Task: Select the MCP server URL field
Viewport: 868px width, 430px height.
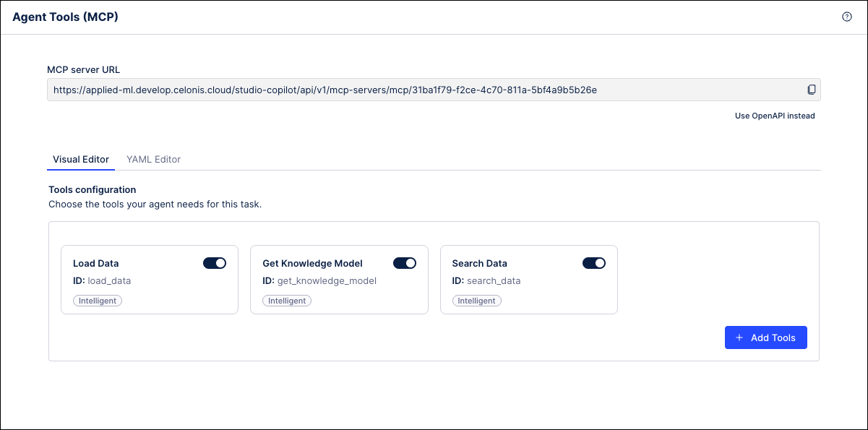Action: (x=361, y=89)
